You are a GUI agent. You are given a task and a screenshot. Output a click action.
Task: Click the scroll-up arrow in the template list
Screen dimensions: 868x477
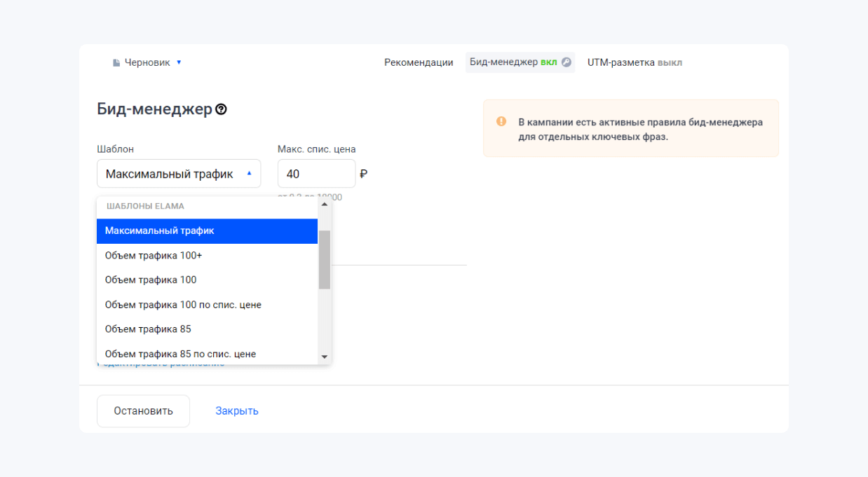[324, 205]
